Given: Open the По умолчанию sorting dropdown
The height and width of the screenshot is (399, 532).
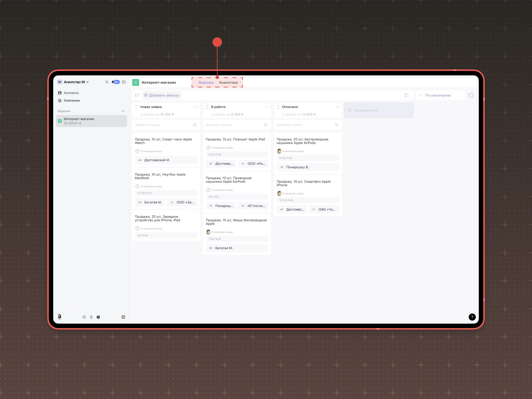Looking at the screenshot, I should click(x=440, y=95).
